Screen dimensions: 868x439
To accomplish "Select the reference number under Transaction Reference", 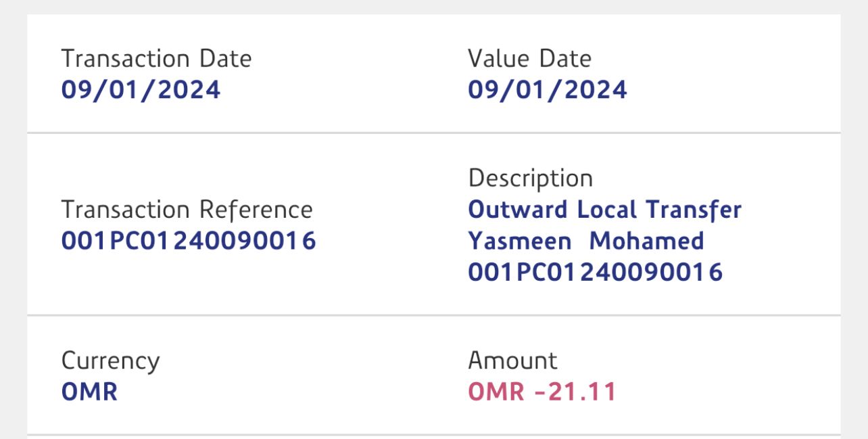I will tap(189, 241).
